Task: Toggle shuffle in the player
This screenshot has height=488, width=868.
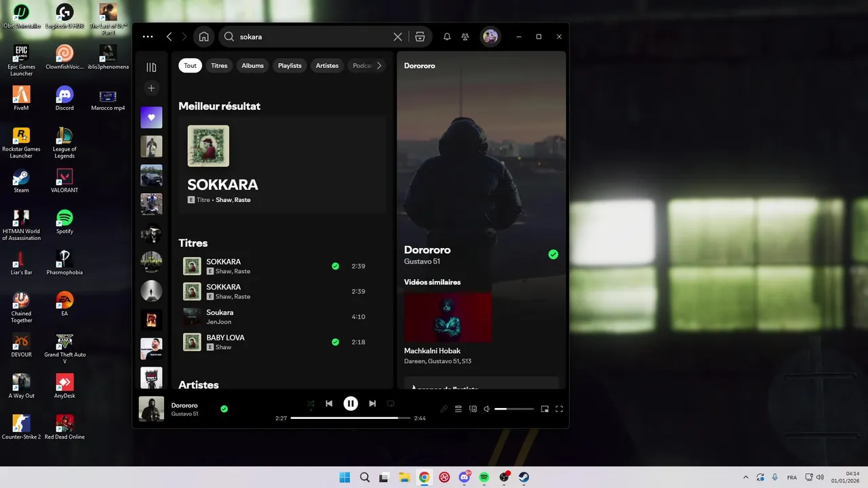Action: pyautogui.click(x=311, y=403)
